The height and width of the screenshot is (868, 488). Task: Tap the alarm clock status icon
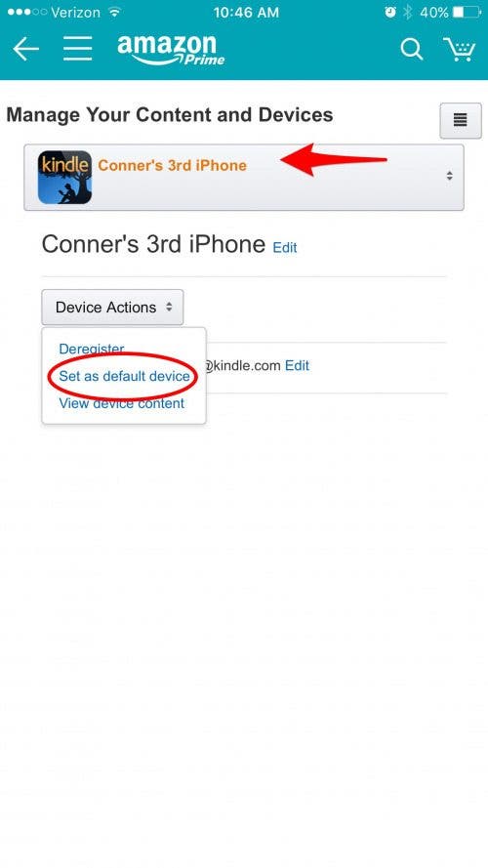tap(390, 12)
